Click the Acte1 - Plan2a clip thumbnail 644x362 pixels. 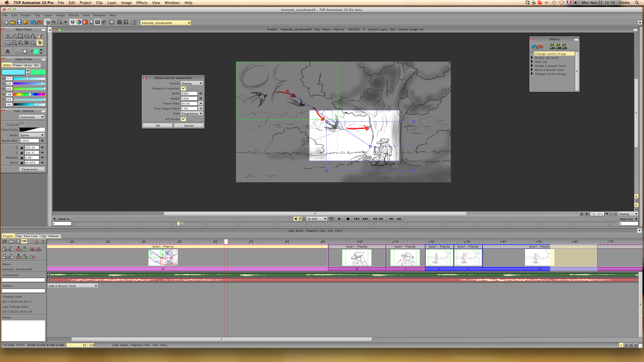point(357,258)
